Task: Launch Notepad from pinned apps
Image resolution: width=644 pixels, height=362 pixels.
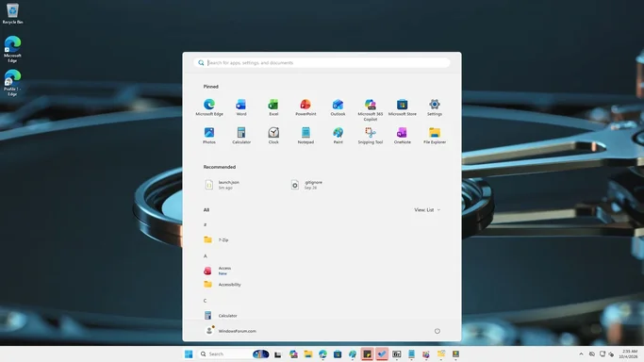Action: 305,136
